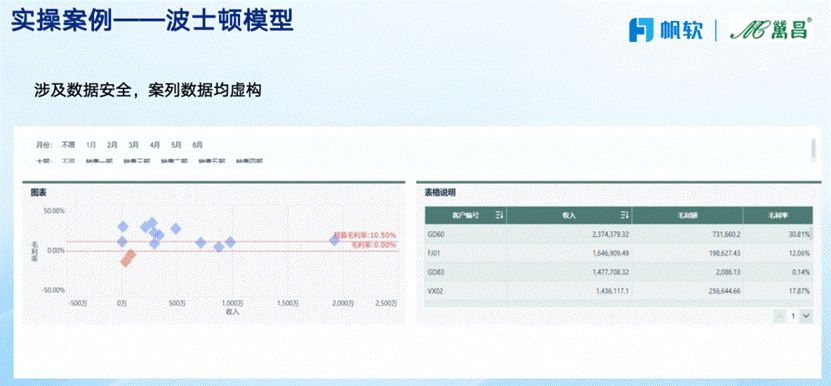Click the budget margin 10.50% line label

tap(365, 235)
